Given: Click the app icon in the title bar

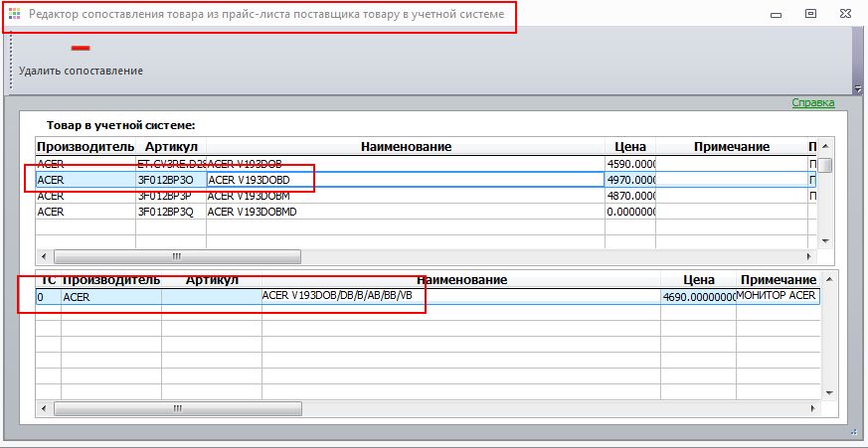Looking at the screenshot, I should coord(14,14).
